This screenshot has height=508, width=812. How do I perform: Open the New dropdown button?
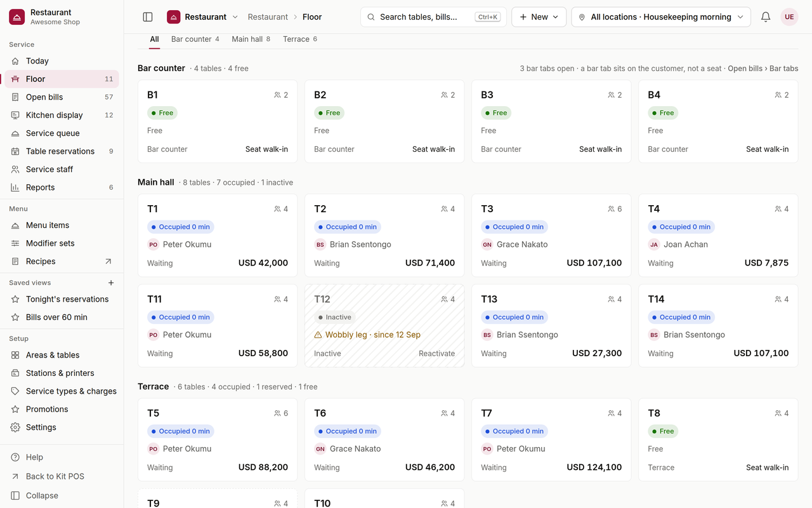(539, 17)
